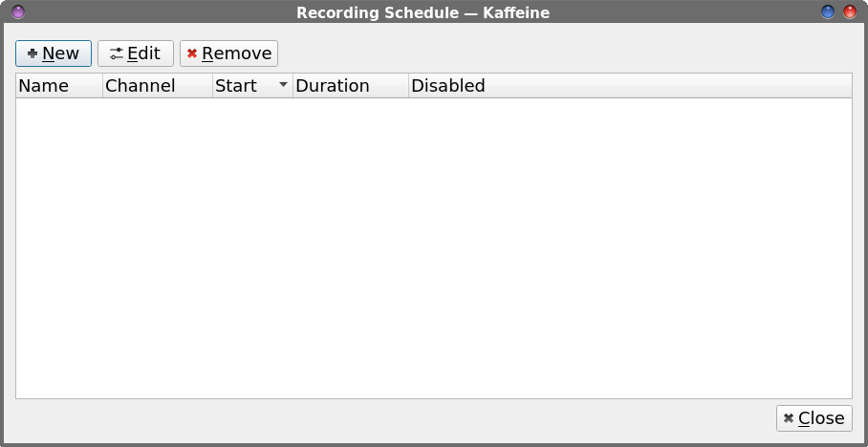Click the Disabled column header

pyautogui.click(x=630, y=86)
